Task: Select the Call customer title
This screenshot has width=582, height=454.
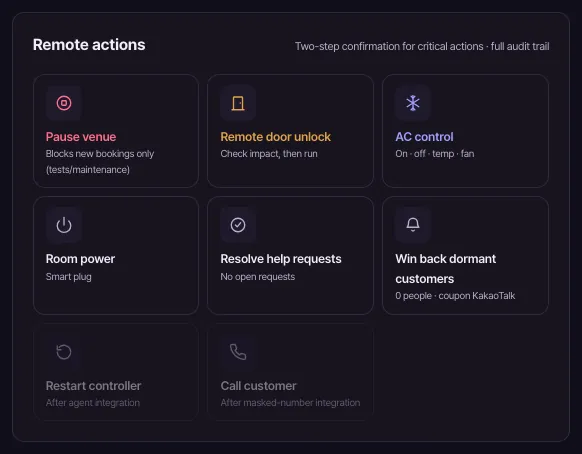Action: click(x=258, y=386)
